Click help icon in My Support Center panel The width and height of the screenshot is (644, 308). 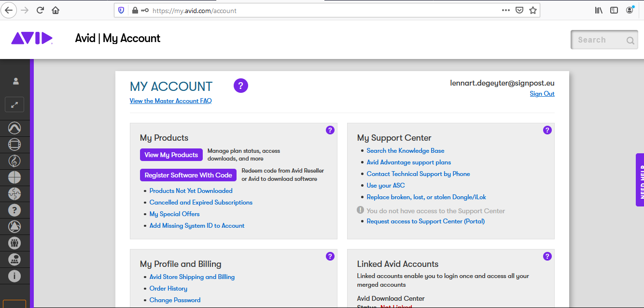[547, 130]
